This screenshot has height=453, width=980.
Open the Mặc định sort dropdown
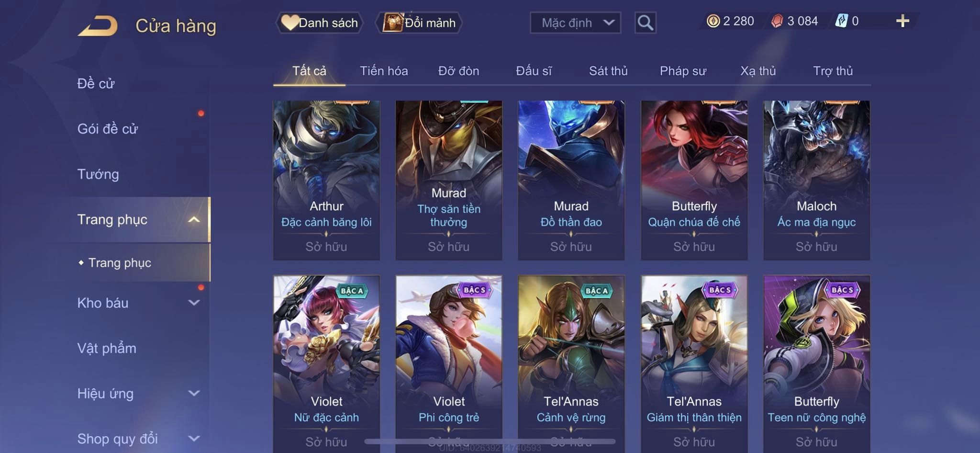point(576,23)
